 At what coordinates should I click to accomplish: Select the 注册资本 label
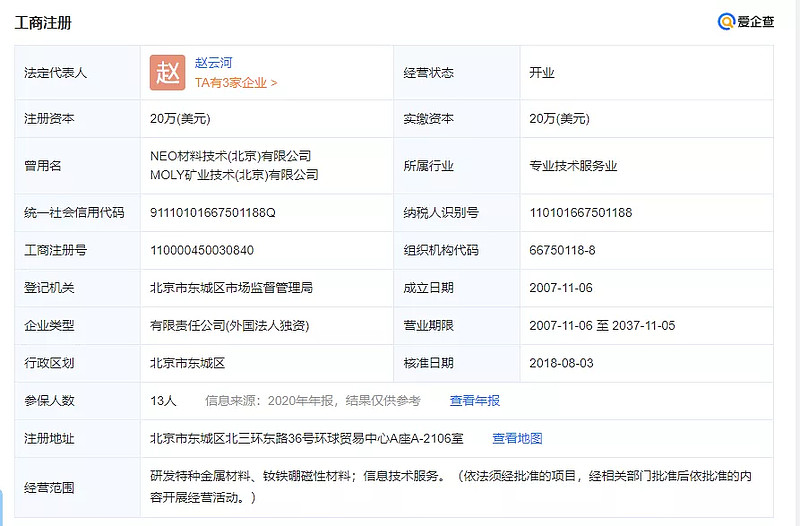[x=49, y=119]
